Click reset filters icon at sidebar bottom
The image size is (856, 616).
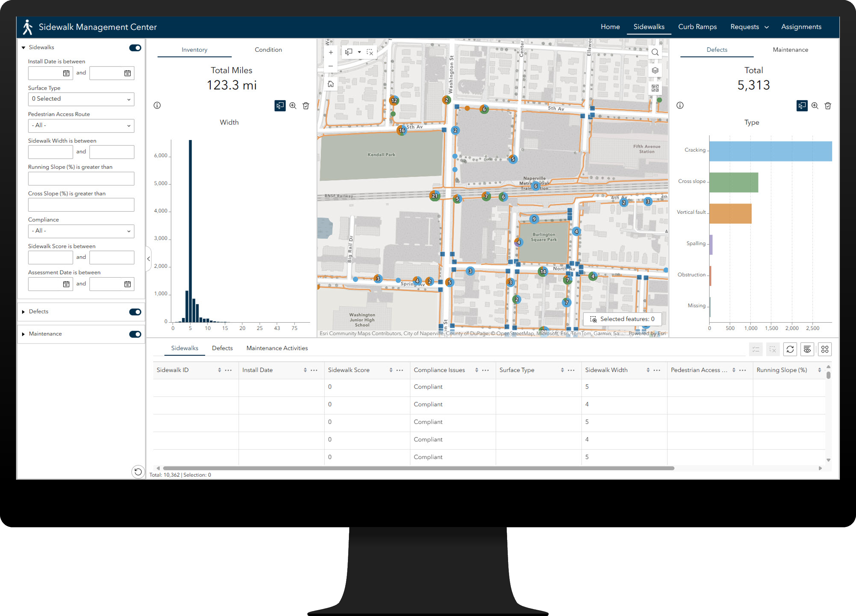point(138,471)
